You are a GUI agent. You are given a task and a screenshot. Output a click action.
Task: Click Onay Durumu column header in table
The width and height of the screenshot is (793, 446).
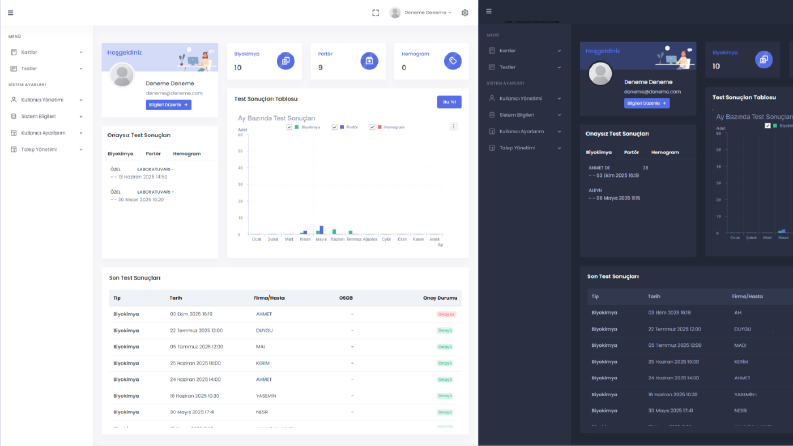point(440,298)
